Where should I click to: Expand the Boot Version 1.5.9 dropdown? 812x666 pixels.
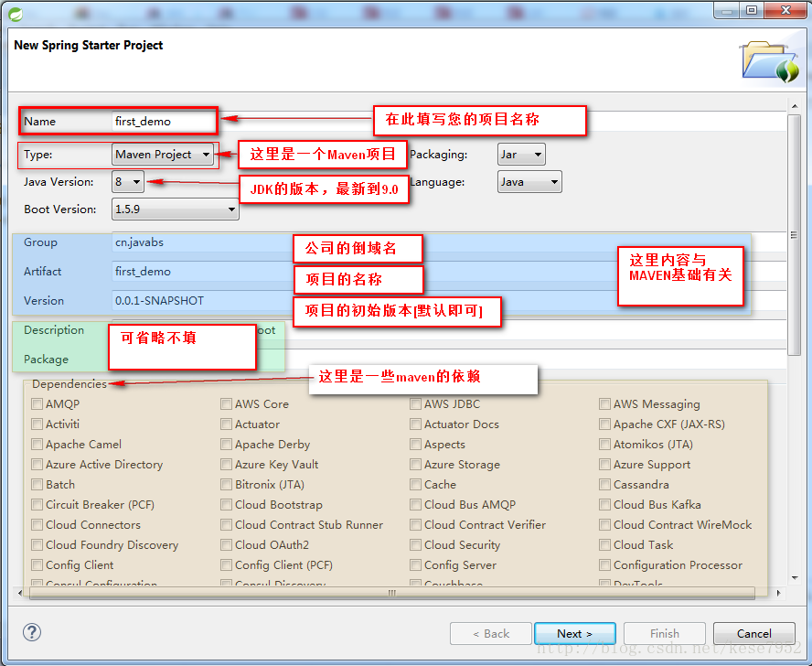click(175, 209)
